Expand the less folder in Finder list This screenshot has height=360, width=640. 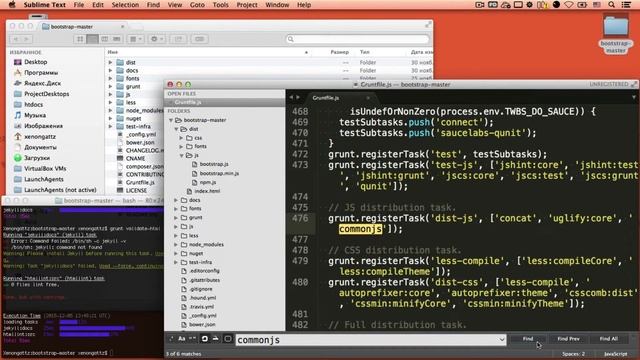point(110,102)
